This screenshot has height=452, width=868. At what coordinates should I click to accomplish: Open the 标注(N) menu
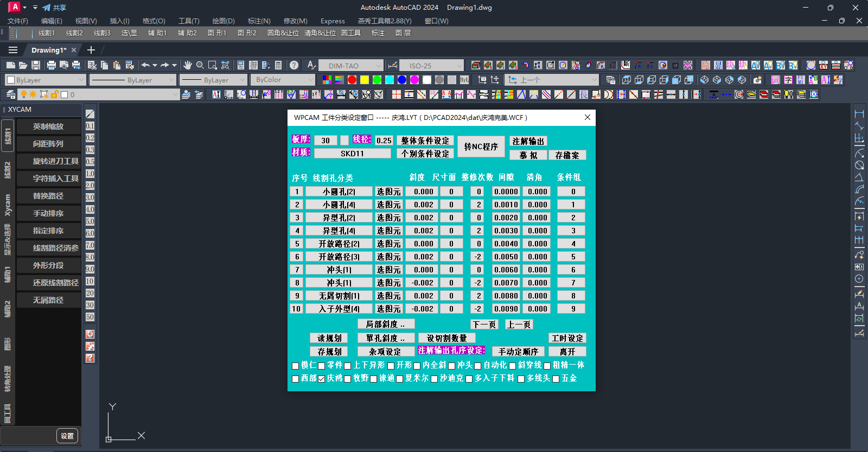(x=259, y=21)
